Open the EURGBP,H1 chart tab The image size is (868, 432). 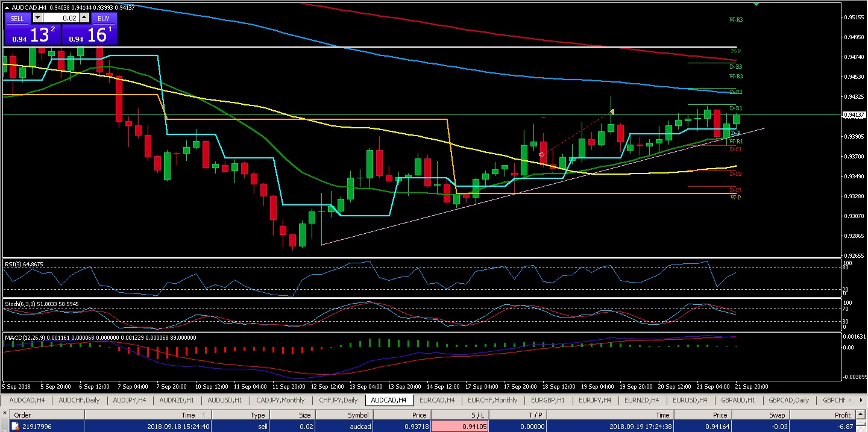coord(547,400)
